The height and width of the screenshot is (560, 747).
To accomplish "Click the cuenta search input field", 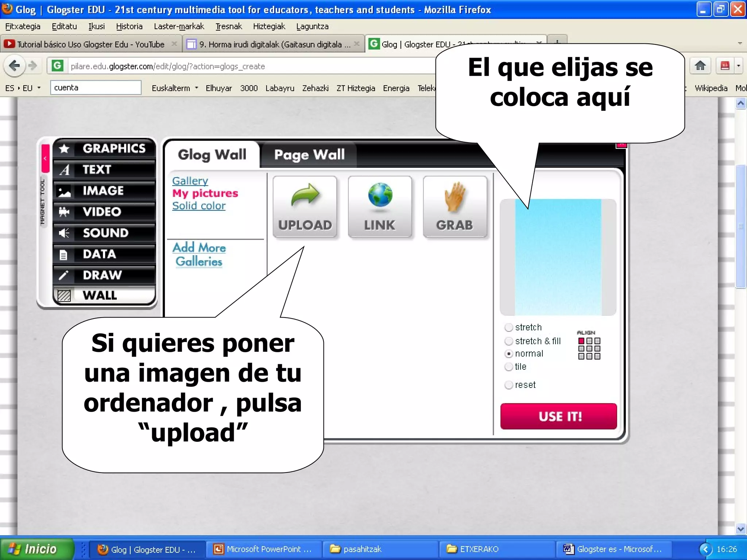I will point(96,87).
